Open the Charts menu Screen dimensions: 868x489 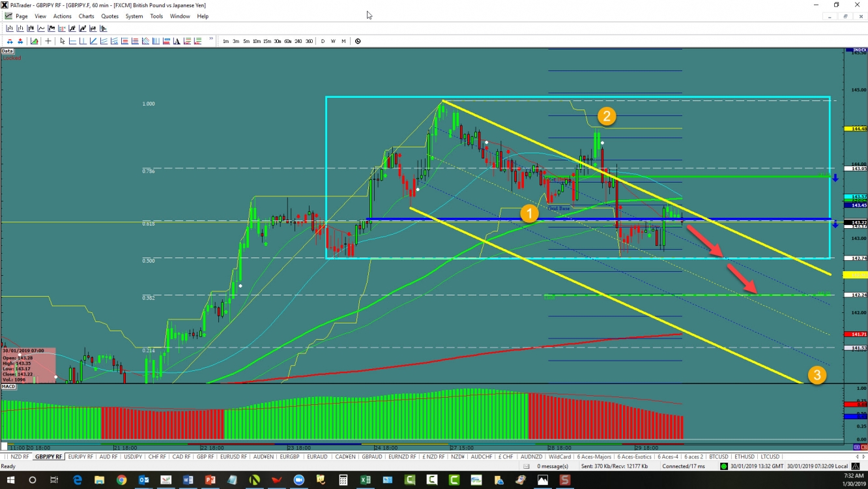(x=86, y=16)
